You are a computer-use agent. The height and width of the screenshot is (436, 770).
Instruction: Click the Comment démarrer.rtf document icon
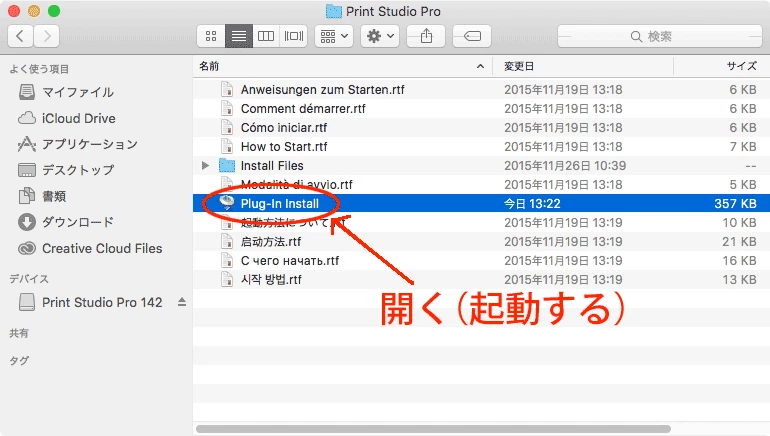(x=227, y=109)
